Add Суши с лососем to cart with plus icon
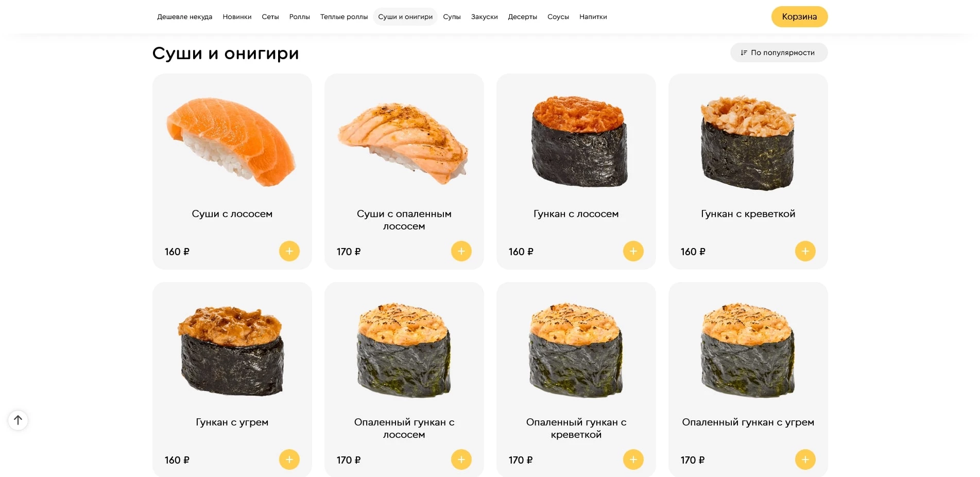 pyautogui.click(x=289, y=251)
